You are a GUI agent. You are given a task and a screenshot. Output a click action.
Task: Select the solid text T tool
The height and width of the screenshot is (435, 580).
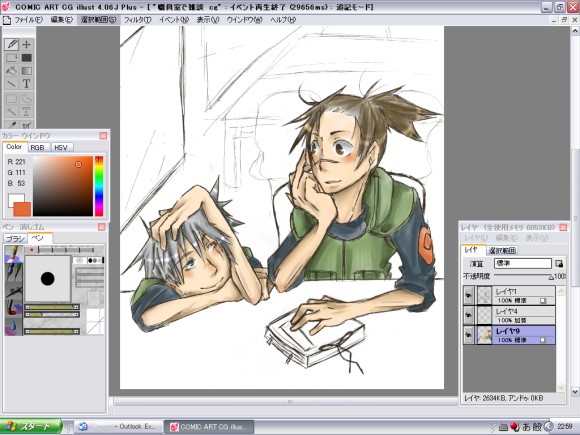point(26,84)
